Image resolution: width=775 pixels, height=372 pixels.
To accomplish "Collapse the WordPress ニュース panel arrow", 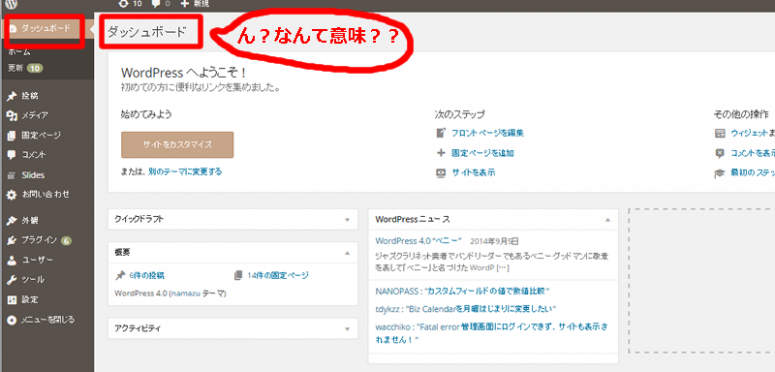I will coord(608,219).
